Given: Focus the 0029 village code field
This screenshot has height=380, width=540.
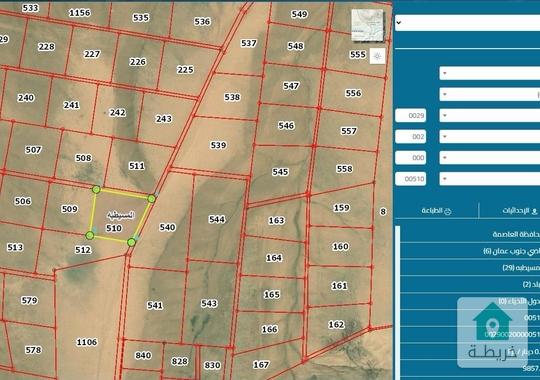Looking at the screenshot, I should point(411,115).
